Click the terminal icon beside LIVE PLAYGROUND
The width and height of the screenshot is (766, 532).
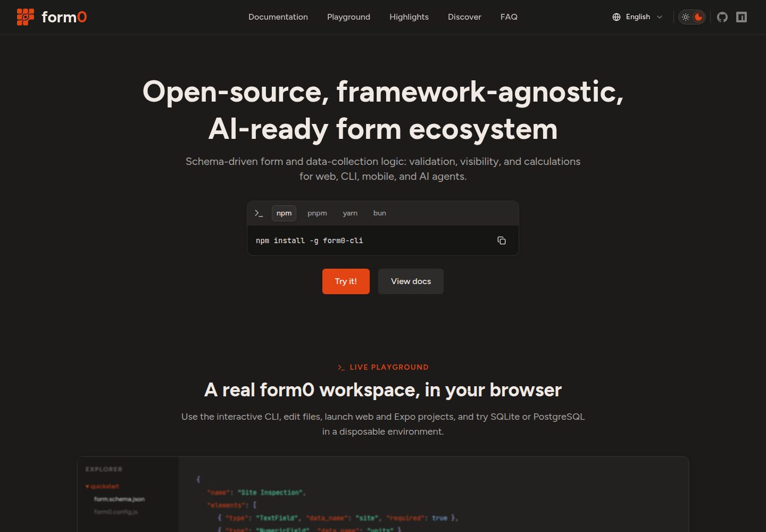pos(342,367)
